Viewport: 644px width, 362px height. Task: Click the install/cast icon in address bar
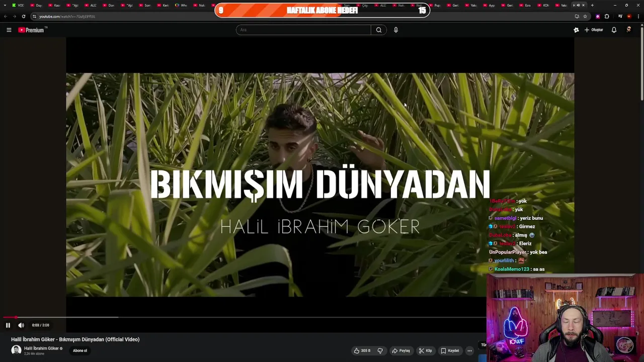pyautogui.click(x=577, y=16)
